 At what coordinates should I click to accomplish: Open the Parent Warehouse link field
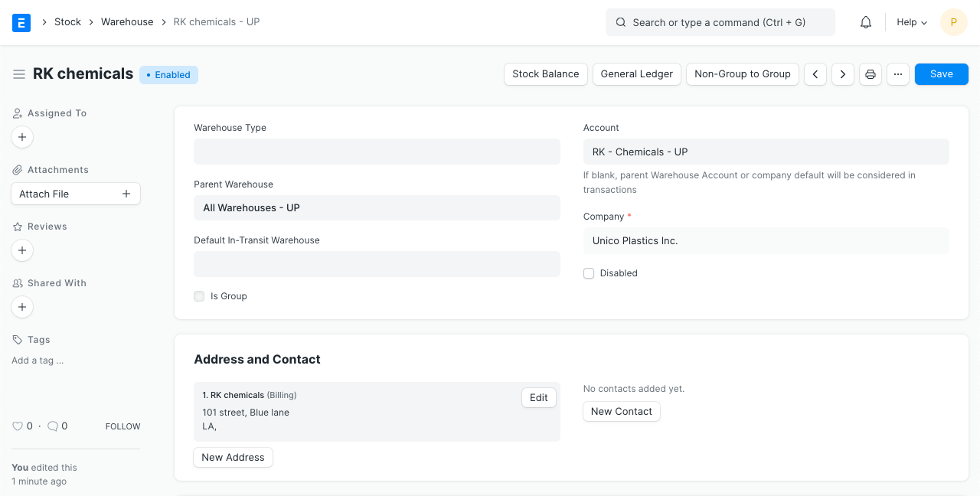[377, 208]
